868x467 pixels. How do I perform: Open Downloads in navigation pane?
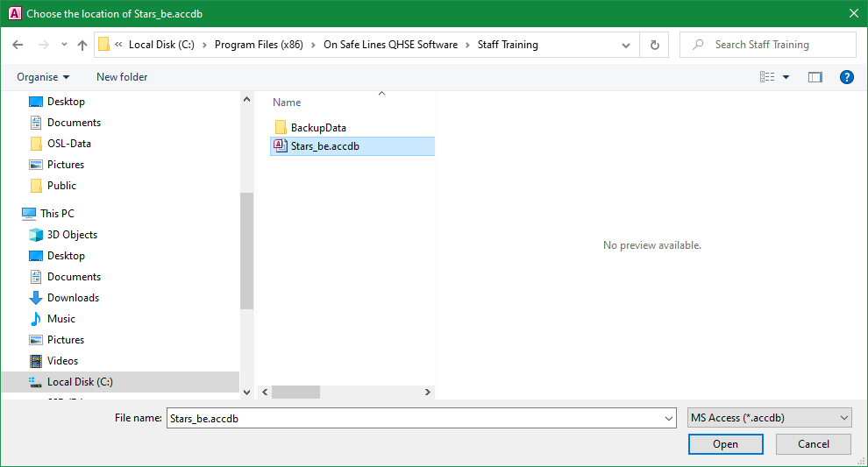(73, 298)
